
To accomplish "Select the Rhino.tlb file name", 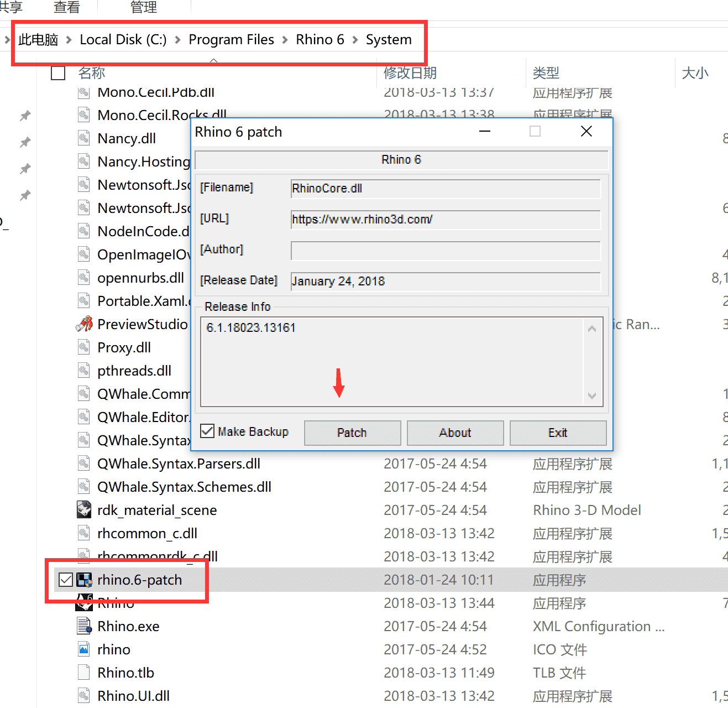I will [126, 673].
